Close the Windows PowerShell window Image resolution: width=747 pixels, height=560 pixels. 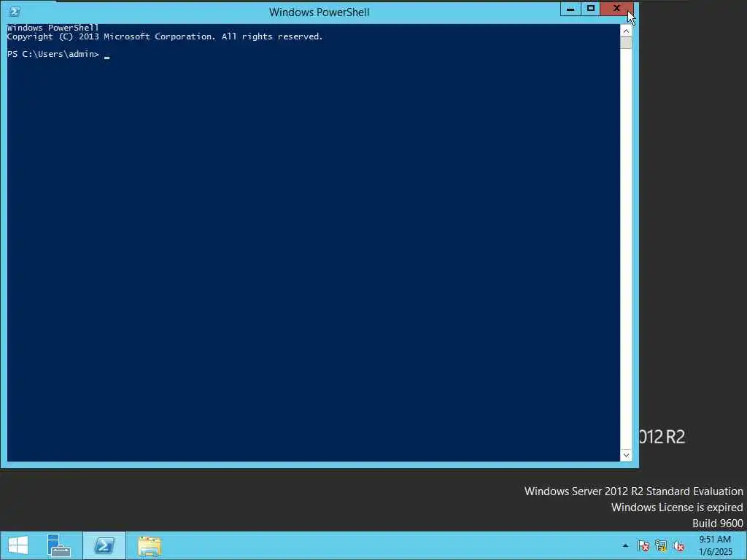(617, 9)
